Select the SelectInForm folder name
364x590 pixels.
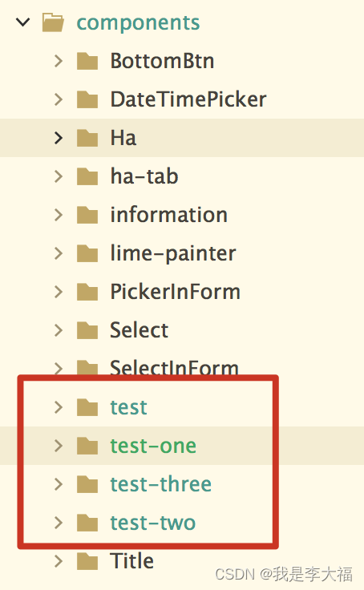pos(174,368)
